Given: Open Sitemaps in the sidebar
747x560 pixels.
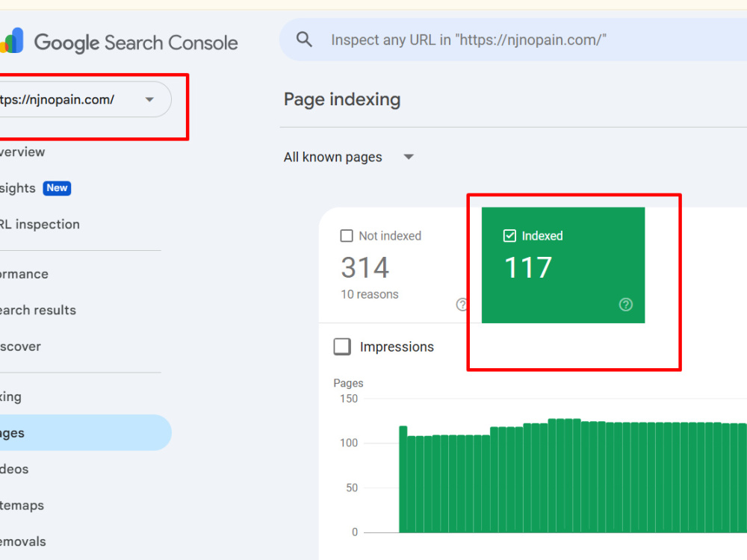Looking at the screenshot, I should tap(22, 505).
